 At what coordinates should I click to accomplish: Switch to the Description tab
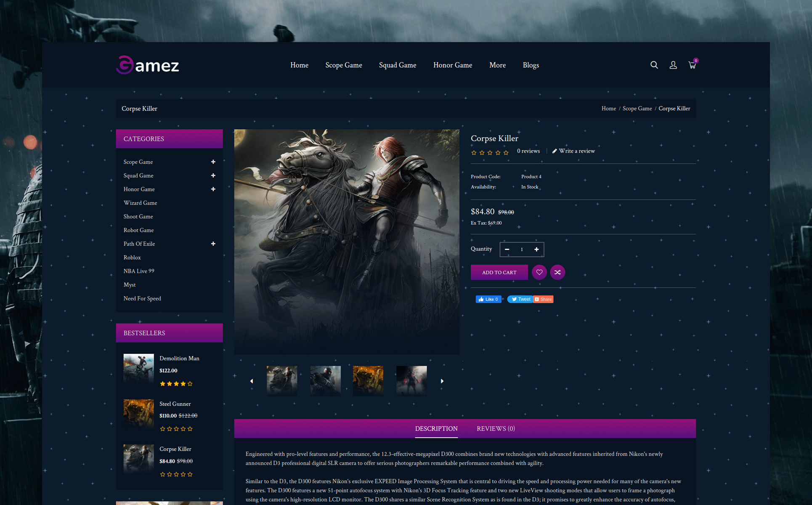[x=436, y=428]
